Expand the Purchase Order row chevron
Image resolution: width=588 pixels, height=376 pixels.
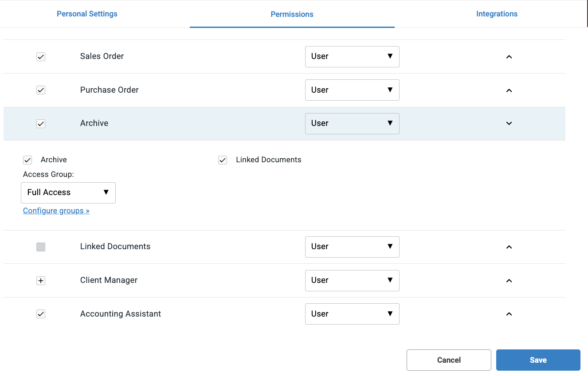[x=509, y=90]
